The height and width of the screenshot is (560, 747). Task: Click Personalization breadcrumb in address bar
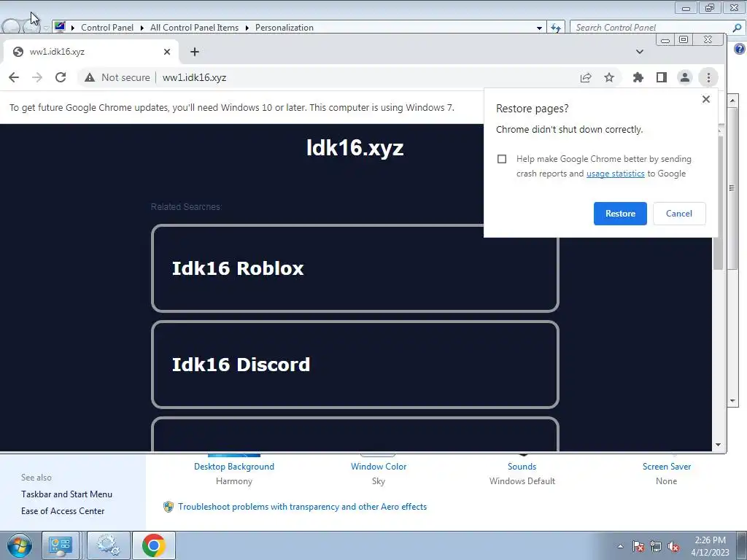(285, 28)
